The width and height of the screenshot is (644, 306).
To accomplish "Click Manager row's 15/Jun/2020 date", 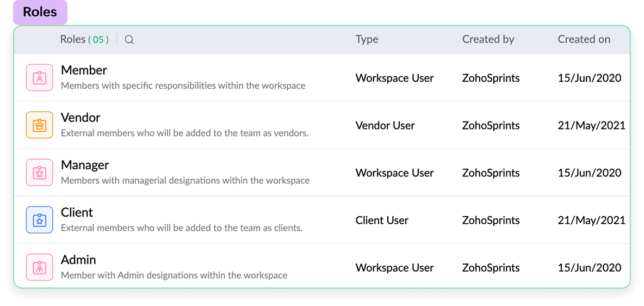I will click(x=589, y=173).
